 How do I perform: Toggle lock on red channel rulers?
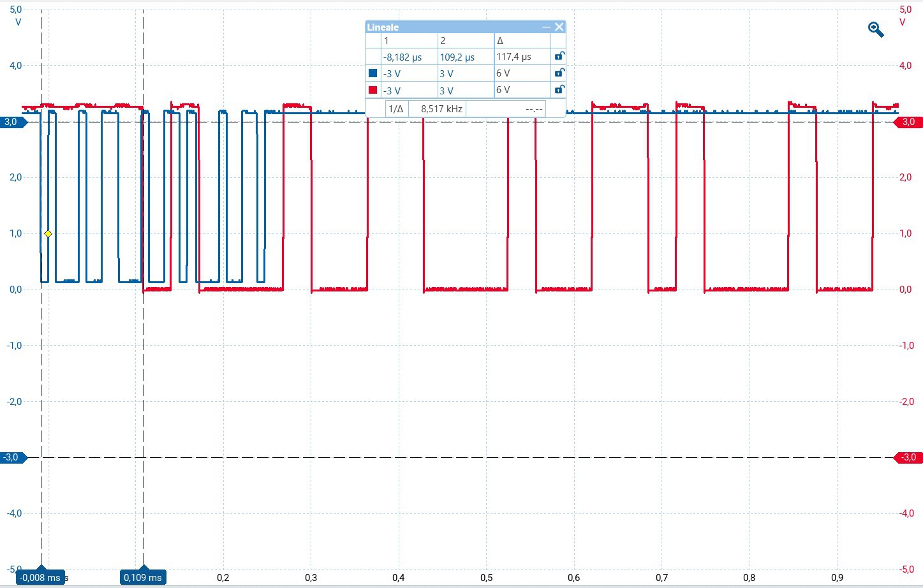pyautogui.click(x=559, y=90)
